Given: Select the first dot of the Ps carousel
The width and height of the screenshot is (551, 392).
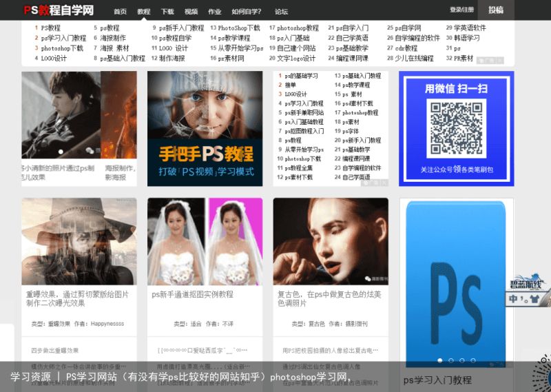Looking at the screenshot, I should [x=439, y=360].
